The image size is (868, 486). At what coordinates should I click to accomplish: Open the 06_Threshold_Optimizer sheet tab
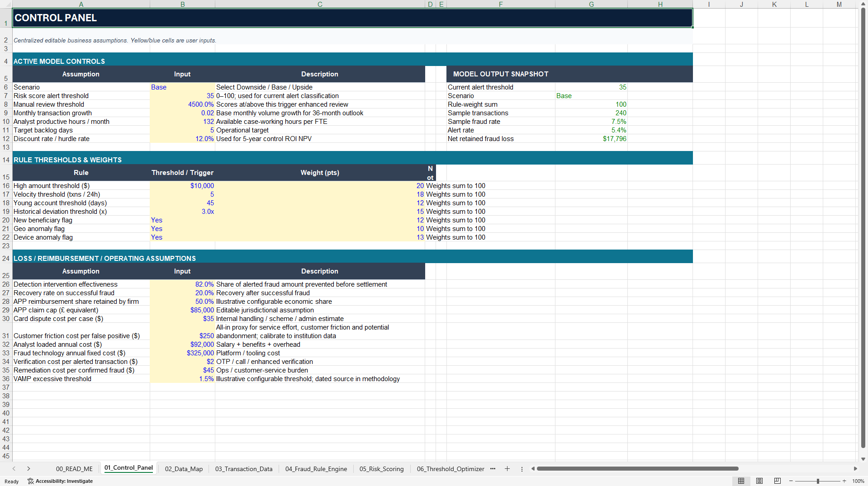pos(451,469)
